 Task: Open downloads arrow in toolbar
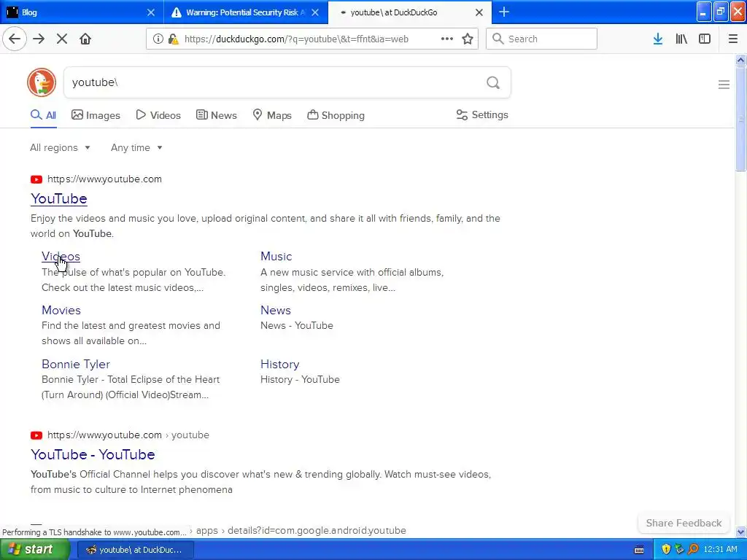pos(658,39)
